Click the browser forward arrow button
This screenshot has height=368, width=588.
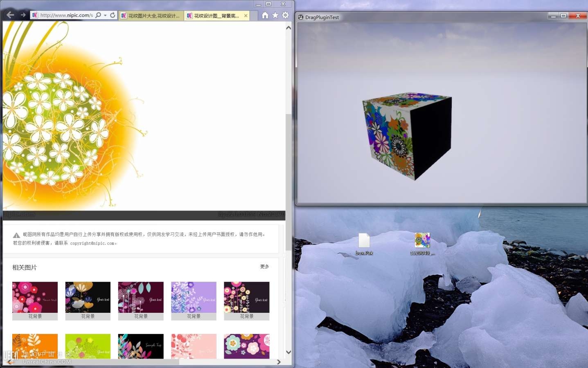23,15
